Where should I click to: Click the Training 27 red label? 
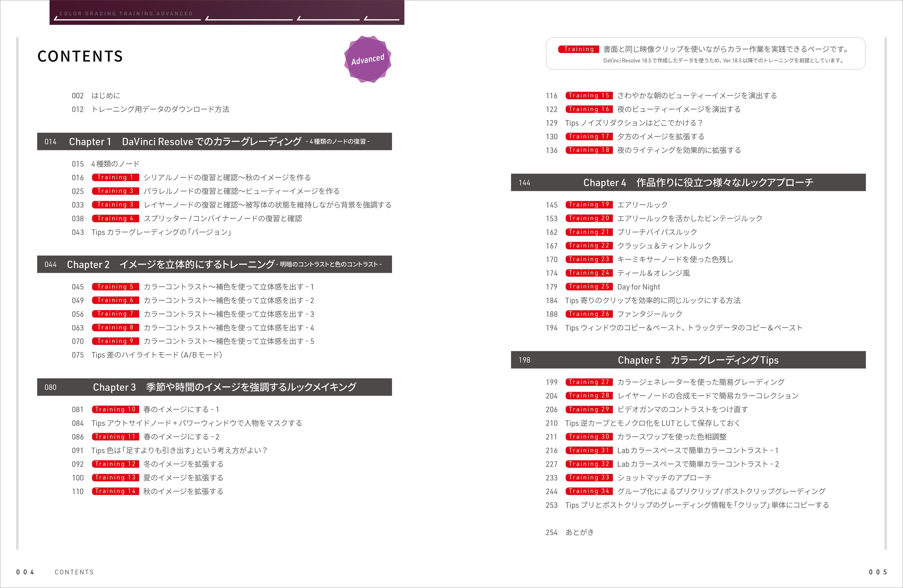point(589,382)
